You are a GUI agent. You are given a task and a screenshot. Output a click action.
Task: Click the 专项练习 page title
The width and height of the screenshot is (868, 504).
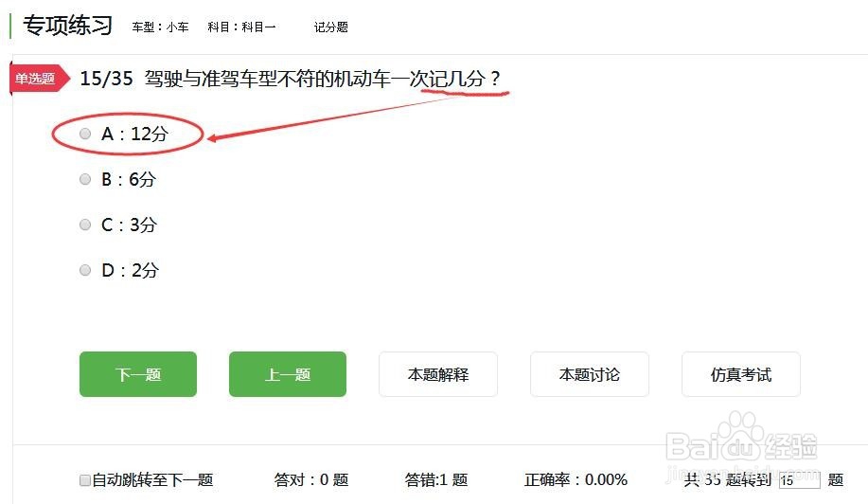[x=67, y=26]
